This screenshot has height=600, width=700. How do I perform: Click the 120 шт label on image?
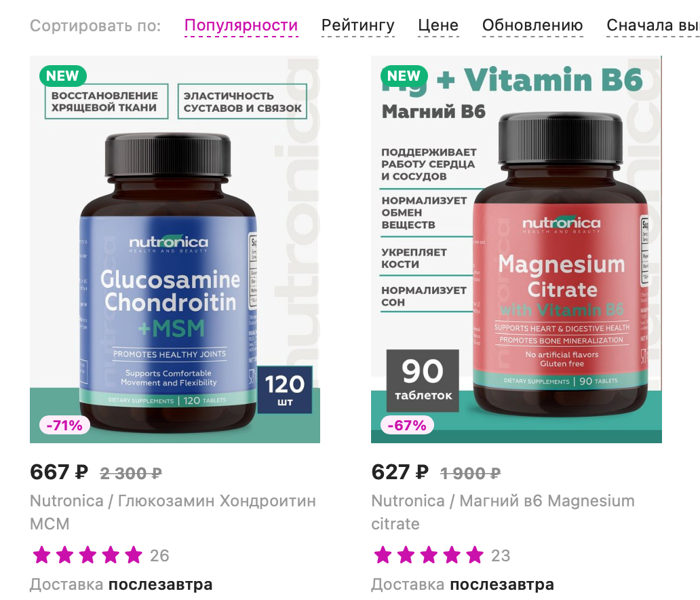click(285, 390)
